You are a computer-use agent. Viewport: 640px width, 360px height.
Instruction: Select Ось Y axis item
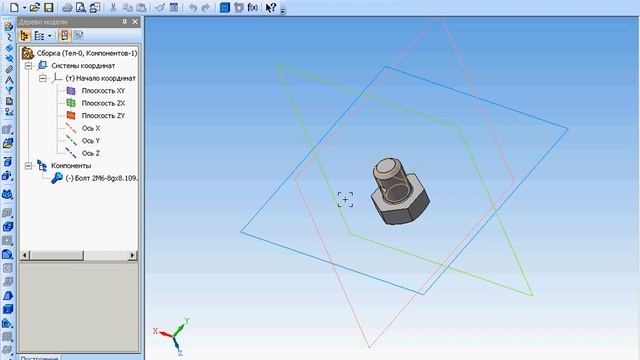click(x=91, y=141)
